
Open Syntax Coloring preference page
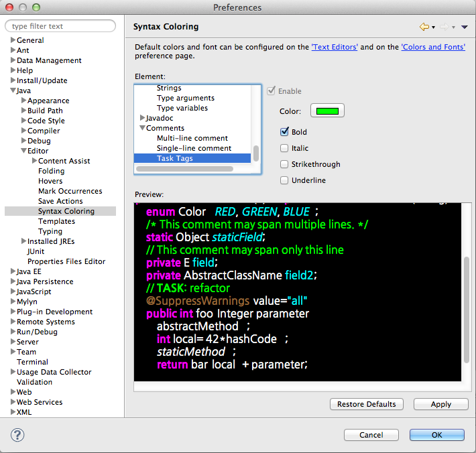(x=66, y=211)
